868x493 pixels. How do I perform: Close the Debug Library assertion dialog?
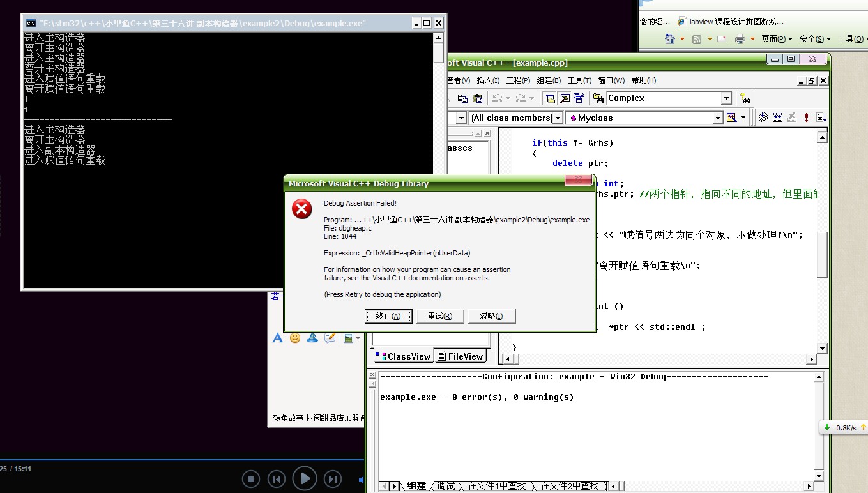point(578,181)
